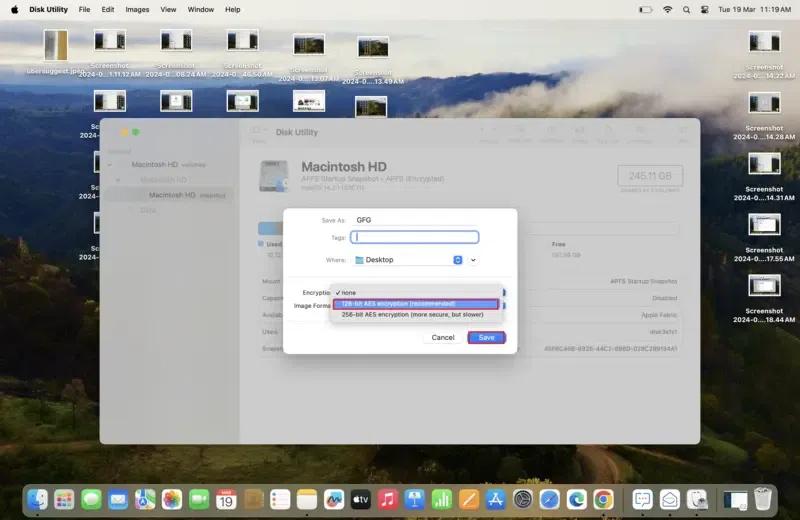This screenshot has width=800, height=520.
Task: Open the Trash in the dock
Action: tap(763, 500)
